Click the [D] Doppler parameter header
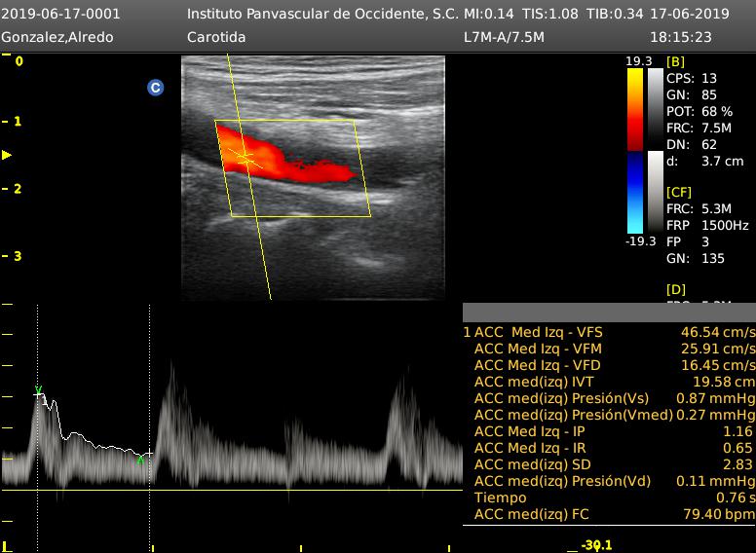Image resolution: width=756 pixels, height=553 pixels. 676,290
